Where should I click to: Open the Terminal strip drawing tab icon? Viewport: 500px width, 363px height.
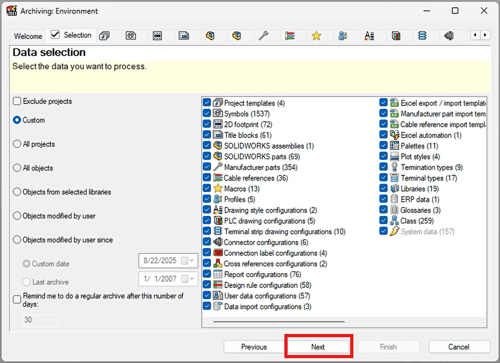422,35
